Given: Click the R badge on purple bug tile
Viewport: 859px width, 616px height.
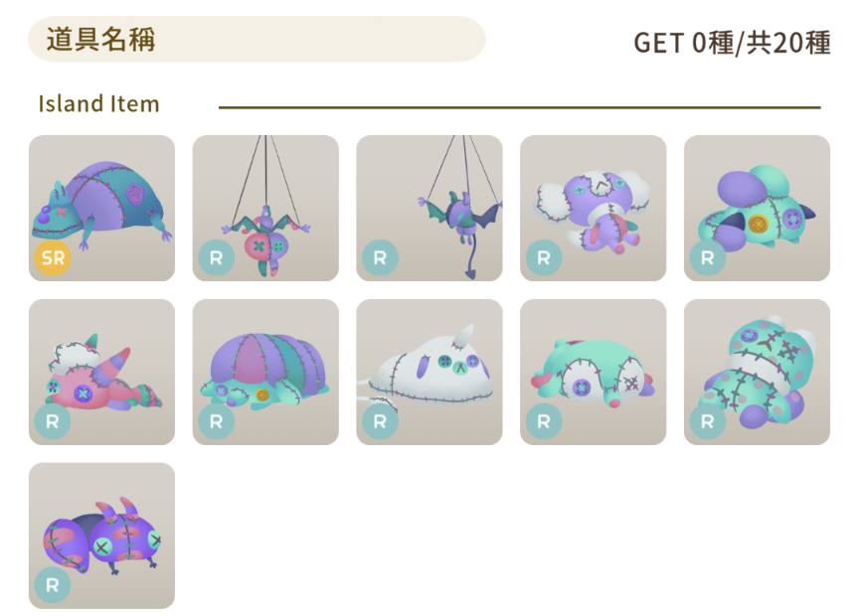Looking at the screenshot, I should 53,585.
